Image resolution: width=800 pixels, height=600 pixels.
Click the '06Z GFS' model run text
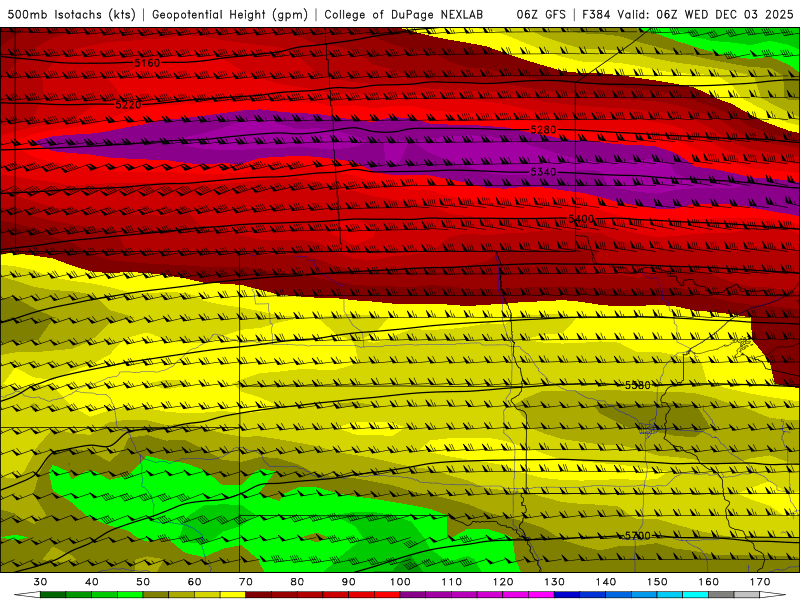(x=541, y=15)
